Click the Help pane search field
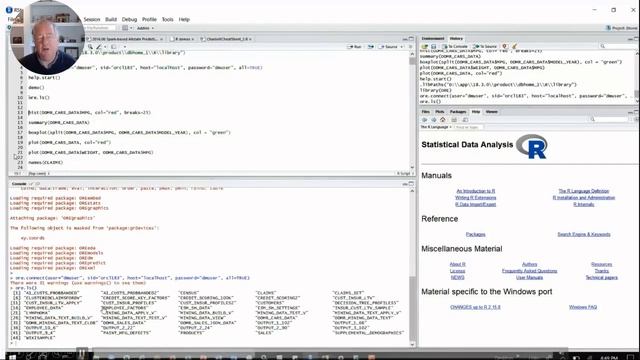The height and width of the screenshot is (360, 640). [x=609, y=119]
